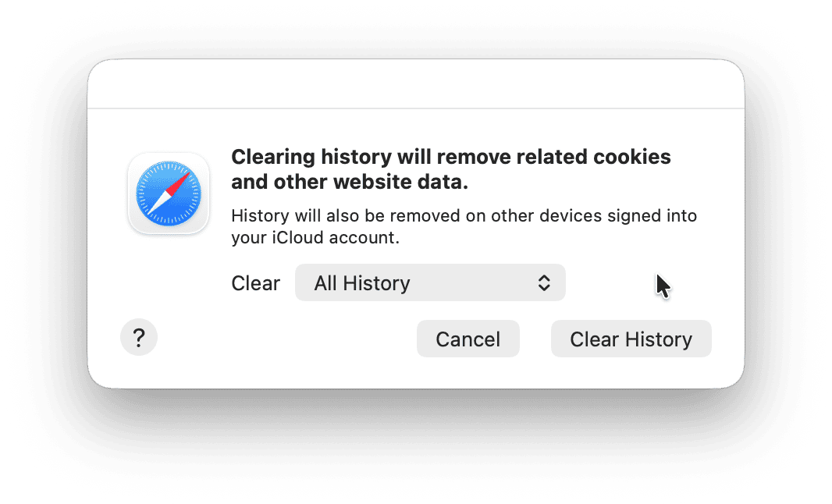Click the iCloud account description text
Image resolution: width=832 pixels, height=504 pixels.
coord(464,226)
